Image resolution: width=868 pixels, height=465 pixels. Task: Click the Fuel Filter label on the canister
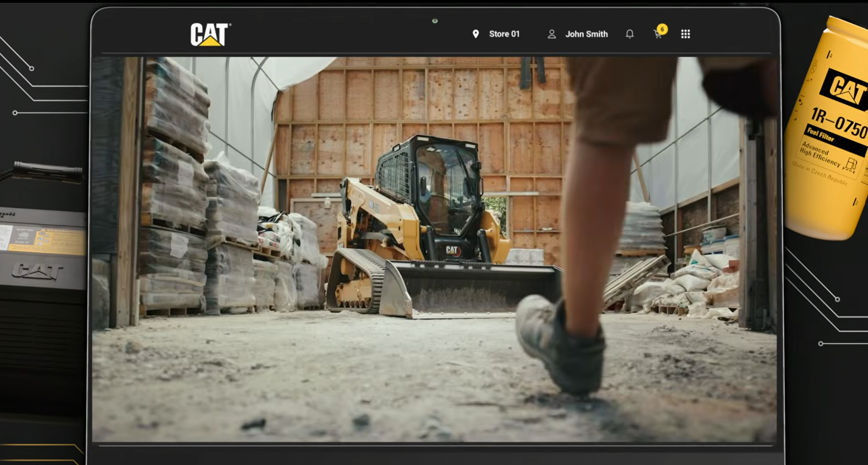point(820,135)
